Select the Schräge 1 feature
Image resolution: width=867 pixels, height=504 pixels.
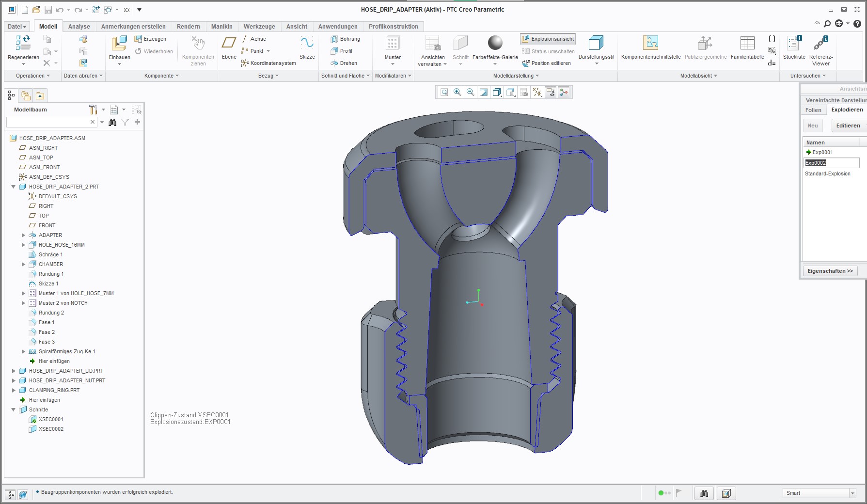(50, 254)
